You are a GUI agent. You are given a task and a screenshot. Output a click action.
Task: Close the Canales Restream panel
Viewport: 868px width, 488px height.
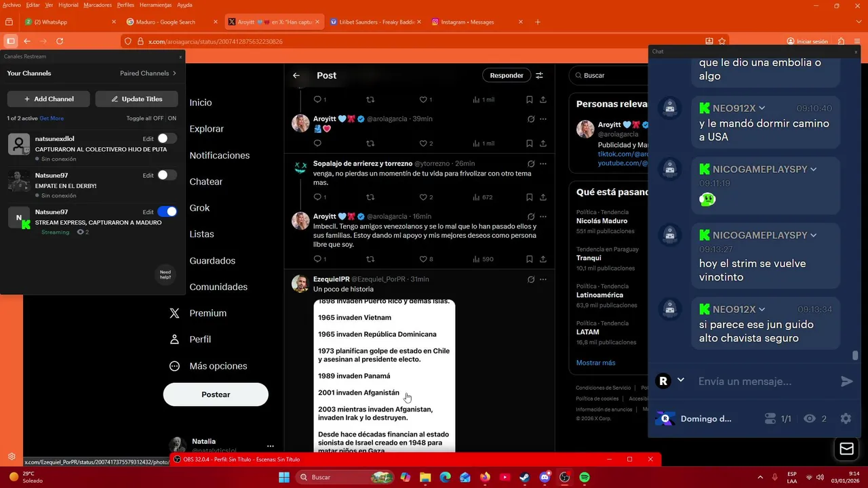(x=180, y=57)
